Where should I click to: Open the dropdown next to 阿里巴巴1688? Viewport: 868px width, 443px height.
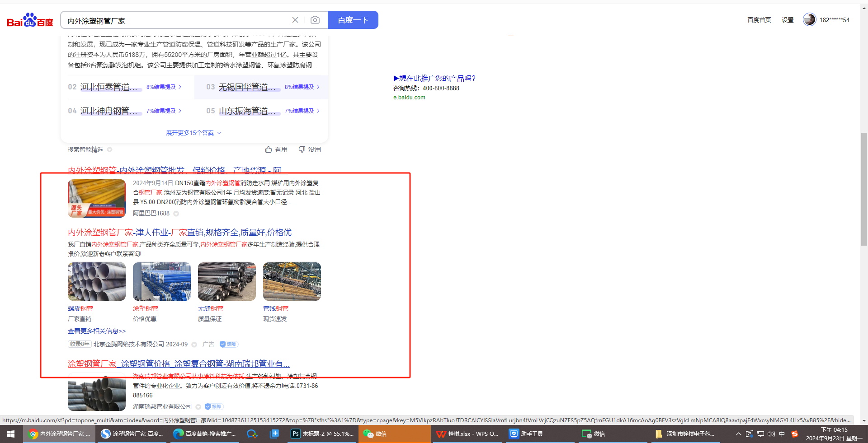(176, 214)
